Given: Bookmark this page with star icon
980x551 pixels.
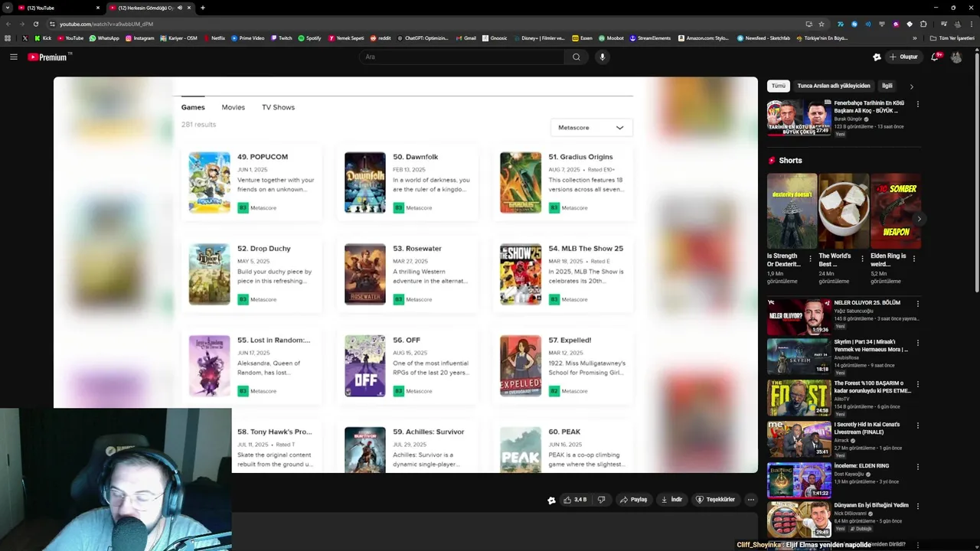Looking at the screenshot, I should coord(822,24).
